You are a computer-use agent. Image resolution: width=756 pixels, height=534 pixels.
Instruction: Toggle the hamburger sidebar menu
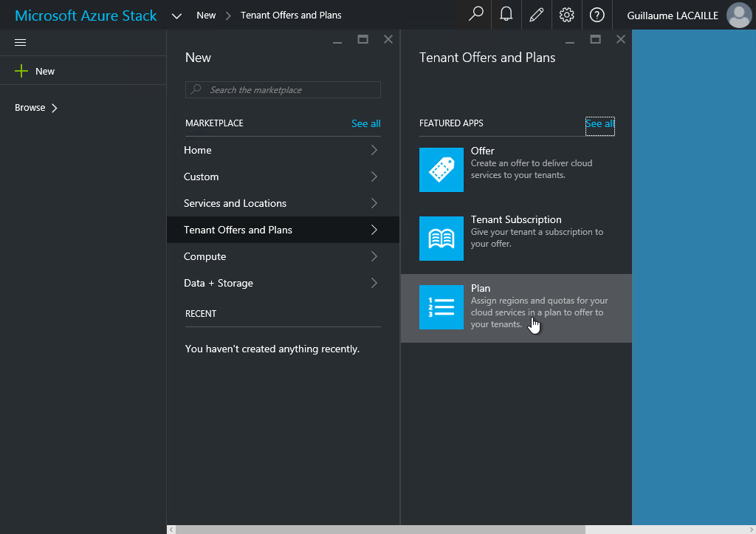tap(20, 42)
